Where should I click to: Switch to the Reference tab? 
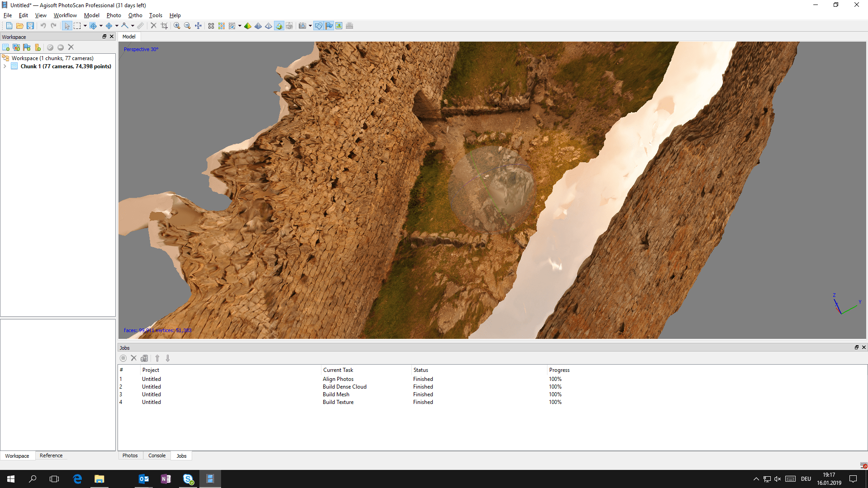[51, 455]
